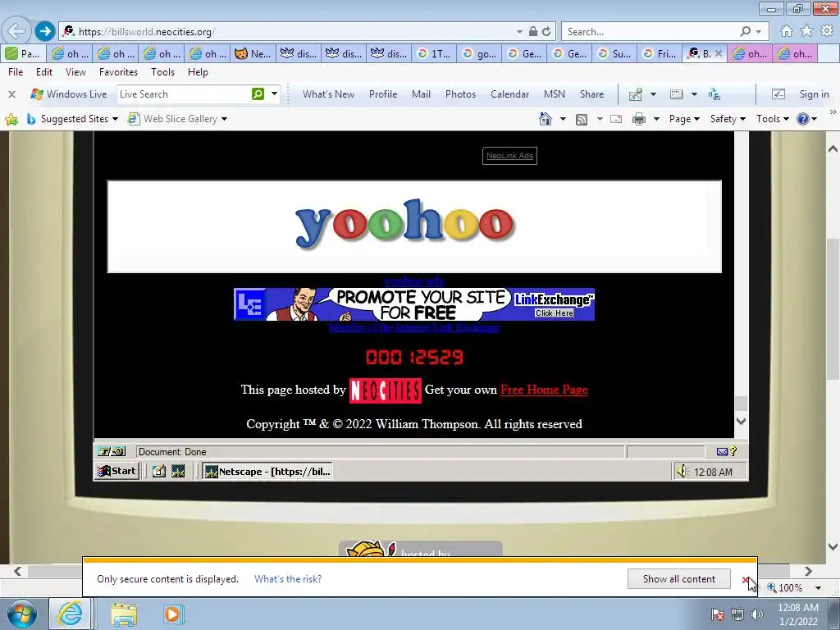Click the Windows Live Sign in link
This screenshot has height=630, width=840.
[814, 94]
